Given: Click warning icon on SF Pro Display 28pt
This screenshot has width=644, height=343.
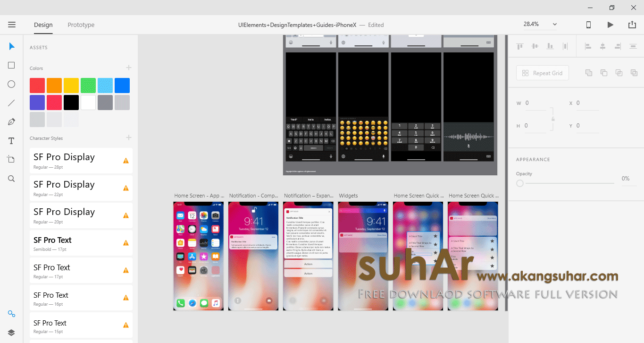Looking at the screenshot, I should tap(126, 161).
